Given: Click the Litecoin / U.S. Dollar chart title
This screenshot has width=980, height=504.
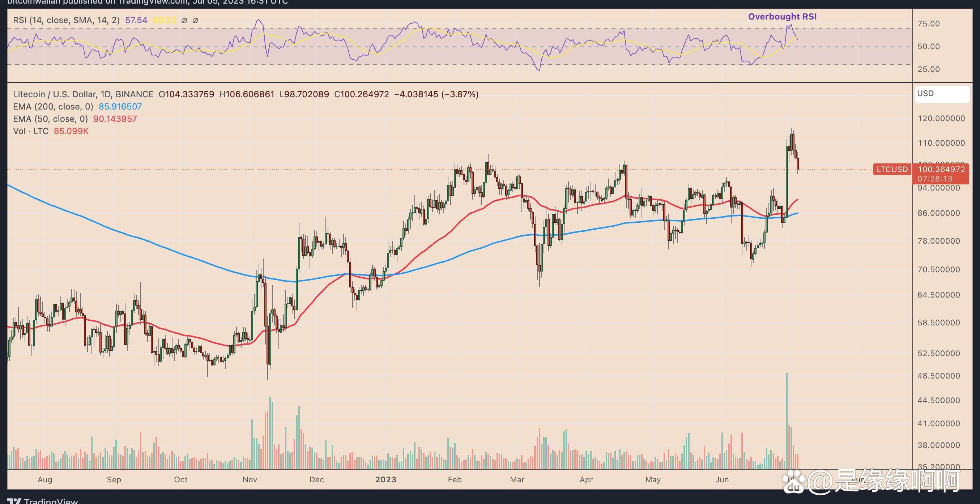Looking at the screenshot, I should pyautogui.click(x=83, y=94).
